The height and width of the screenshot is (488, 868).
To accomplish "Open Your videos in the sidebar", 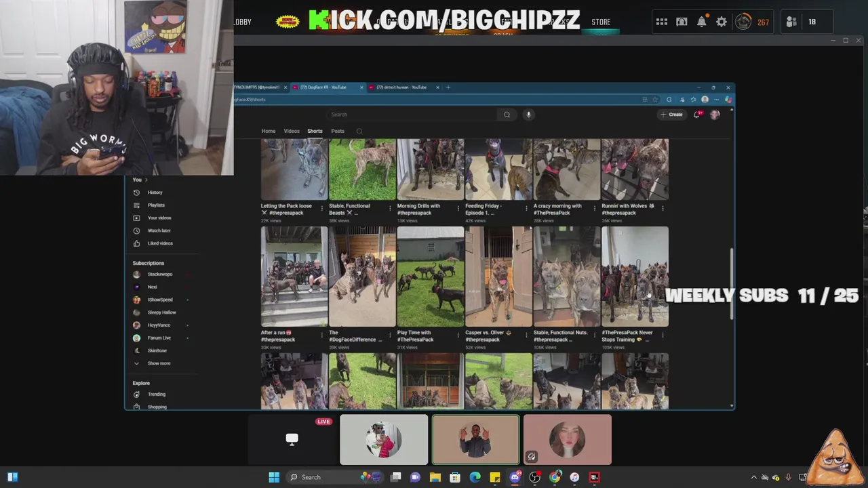I will click(x=159, y=218).
